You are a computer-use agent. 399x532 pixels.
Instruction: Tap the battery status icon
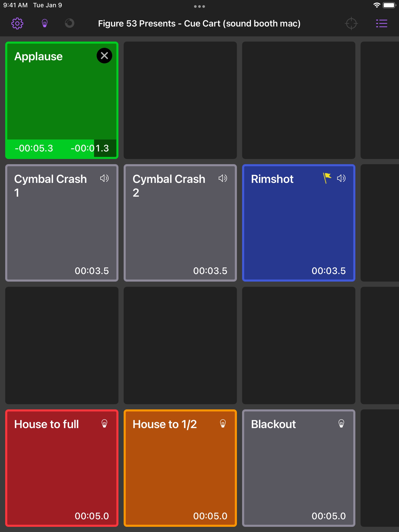point(389,5)
